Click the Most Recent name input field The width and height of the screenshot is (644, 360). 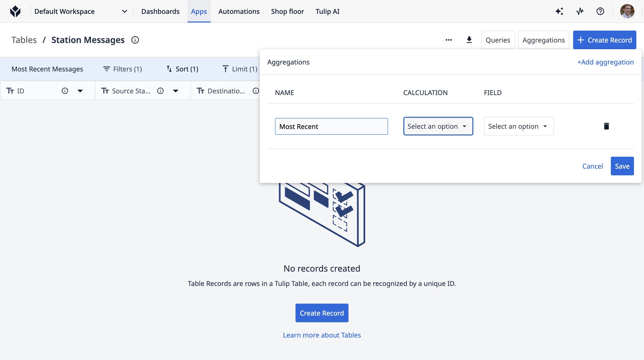pos(331,126)
